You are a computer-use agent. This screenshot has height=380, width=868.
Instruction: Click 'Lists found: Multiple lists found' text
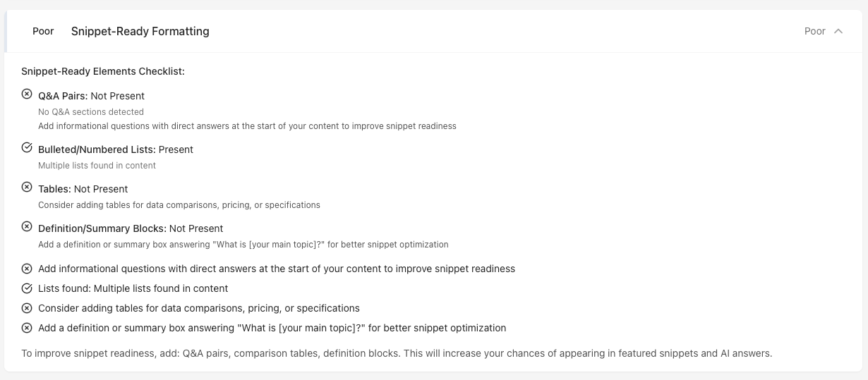click(x=133, y=288)
